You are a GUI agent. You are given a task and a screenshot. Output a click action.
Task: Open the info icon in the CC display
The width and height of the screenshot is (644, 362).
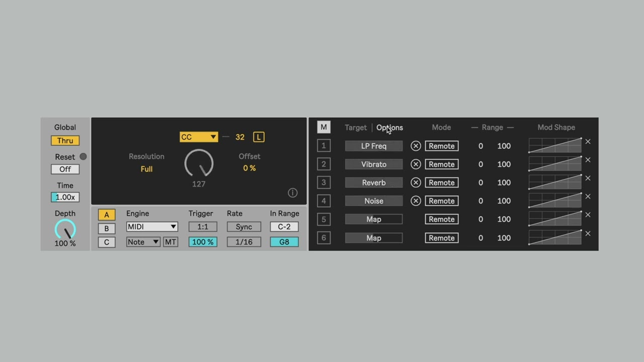point(292,193)
